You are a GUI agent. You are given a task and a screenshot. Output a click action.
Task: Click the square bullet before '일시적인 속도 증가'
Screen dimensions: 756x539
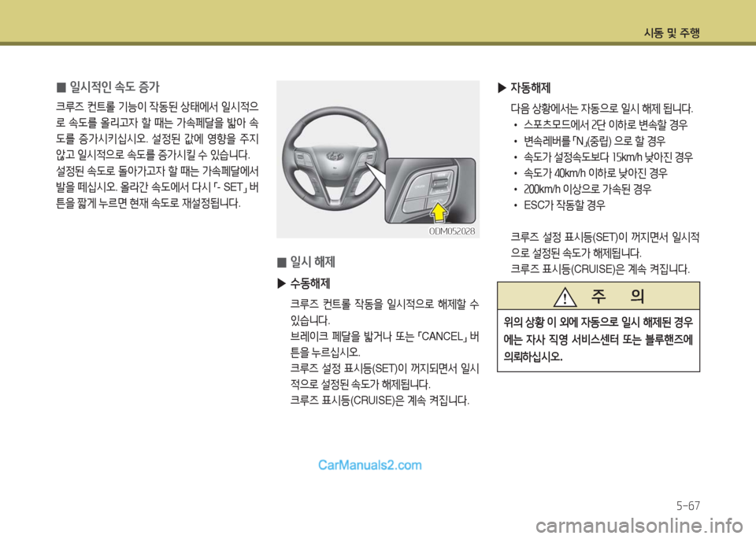(61, 87)
